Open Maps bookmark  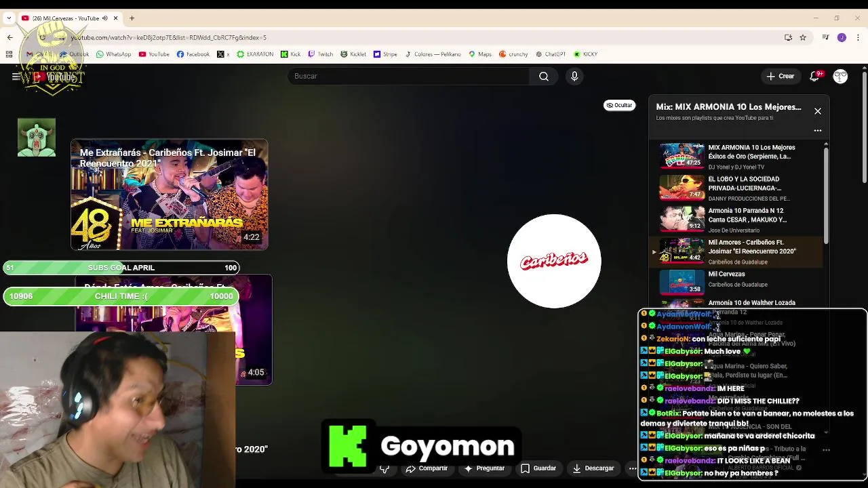point(479,54)
